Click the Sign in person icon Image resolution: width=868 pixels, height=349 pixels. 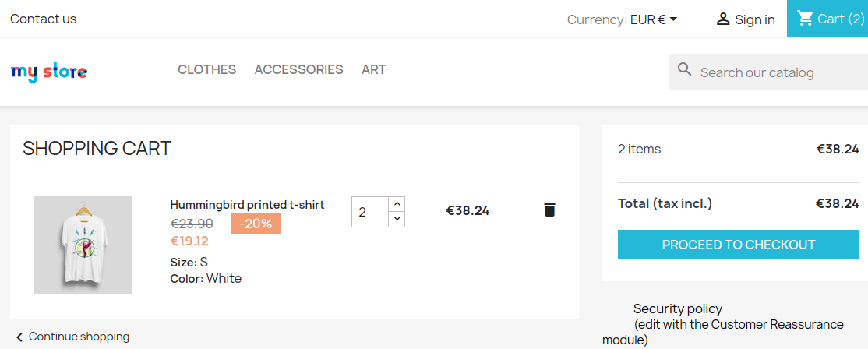click(723, 19)
